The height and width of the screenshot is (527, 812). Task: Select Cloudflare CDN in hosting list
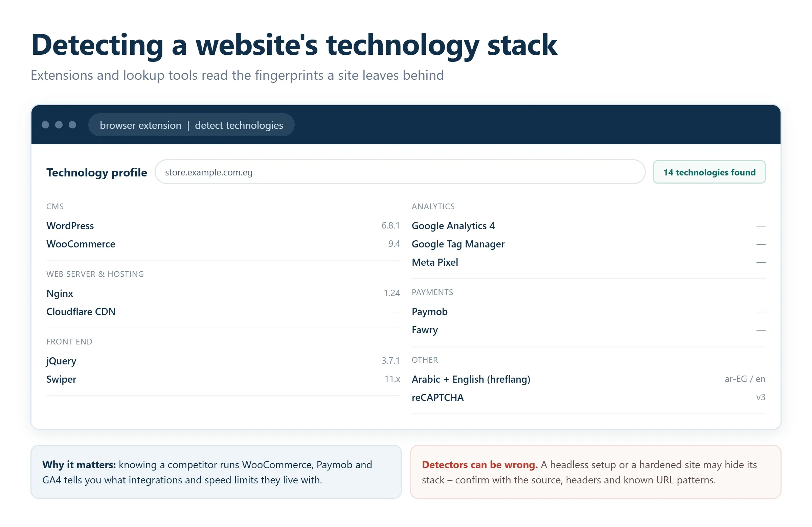pos(223,312)
